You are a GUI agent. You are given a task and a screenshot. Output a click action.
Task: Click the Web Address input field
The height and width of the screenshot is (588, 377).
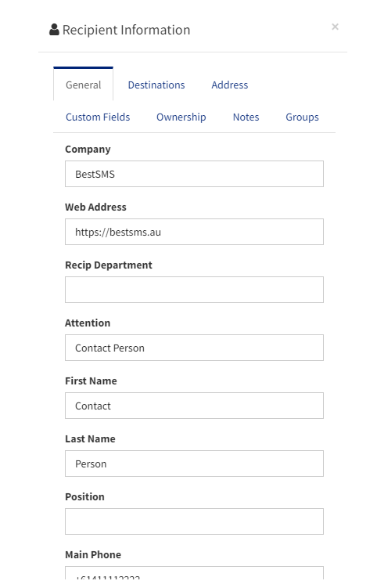194,232
